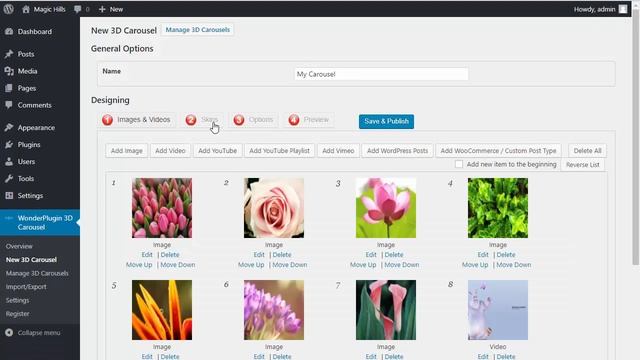Click Howdy, admin account text
This screenshot has height=360, width=640.
coord(594,9)
